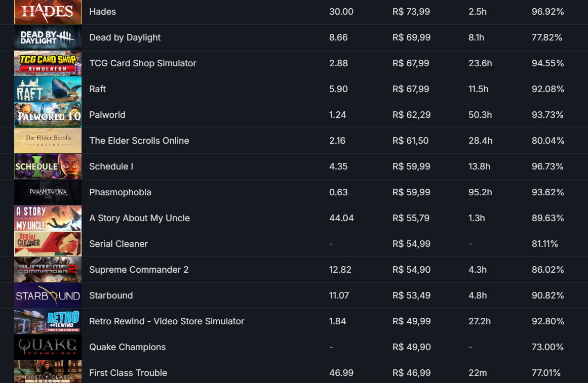This screenshot has height=383, width=588.
Task: Click the Quake Champions title
Action: tap(128, 347)
